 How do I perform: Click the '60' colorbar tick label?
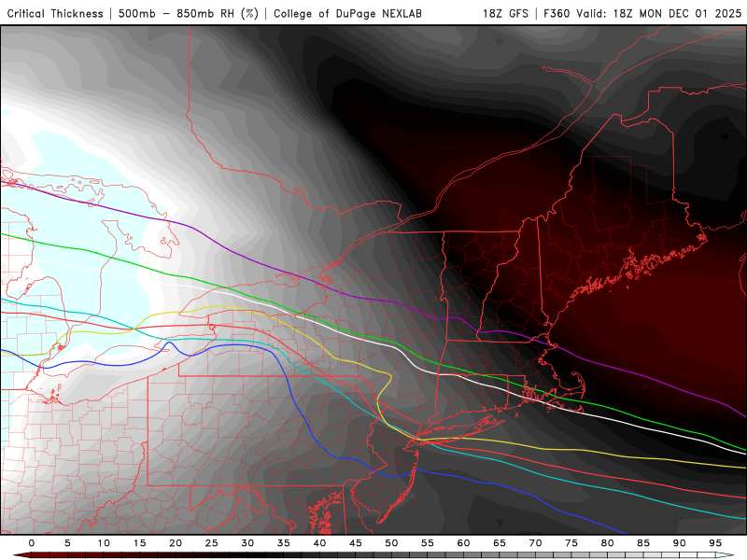(x=463, y=543)
